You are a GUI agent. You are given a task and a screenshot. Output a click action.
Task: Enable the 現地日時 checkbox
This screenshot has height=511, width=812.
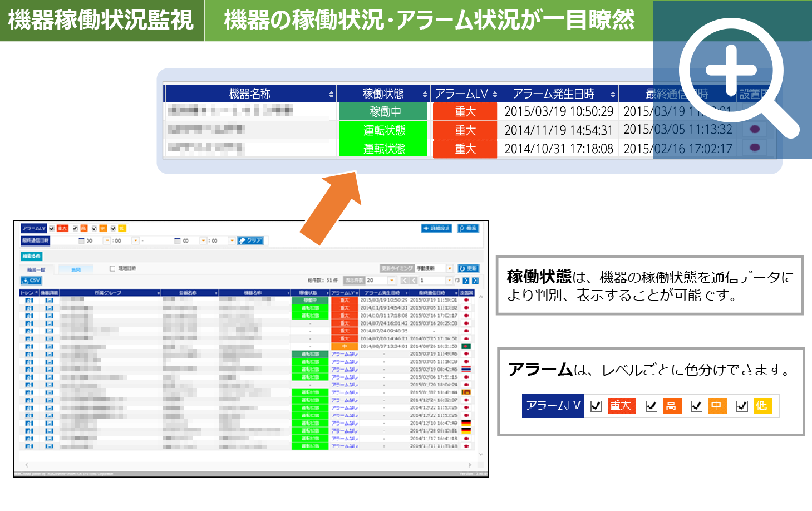[112, 268]
